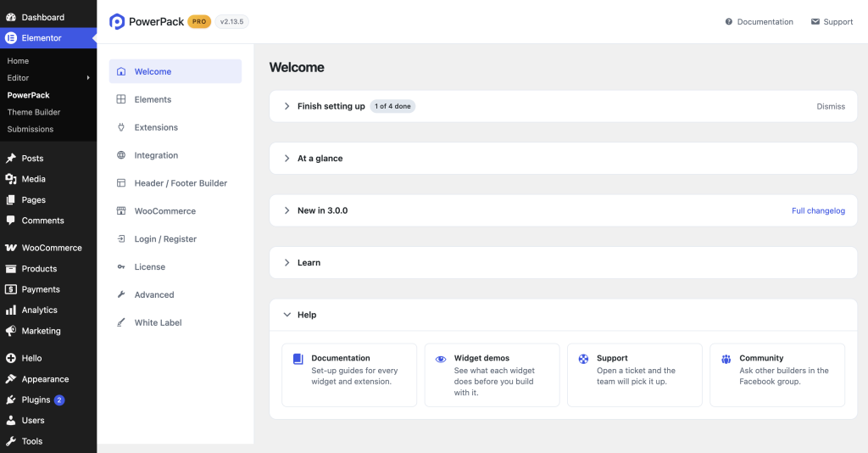Click the Plugins update count badge
The width and height of the screenshot is (868, 453).
(x=59, y=400)
